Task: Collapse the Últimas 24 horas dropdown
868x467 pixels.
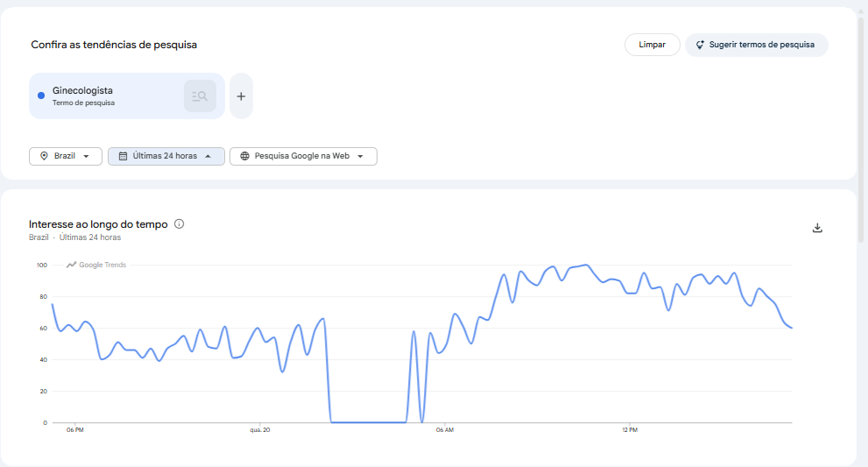Action: click(166, 156)
